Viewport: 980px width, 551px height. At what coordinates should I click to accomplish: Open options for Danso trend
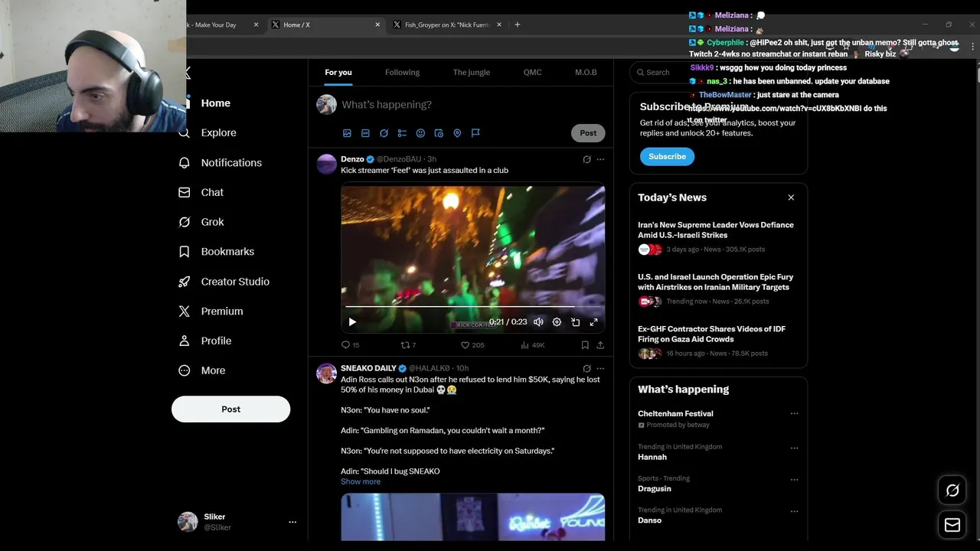tap(794, 511)
